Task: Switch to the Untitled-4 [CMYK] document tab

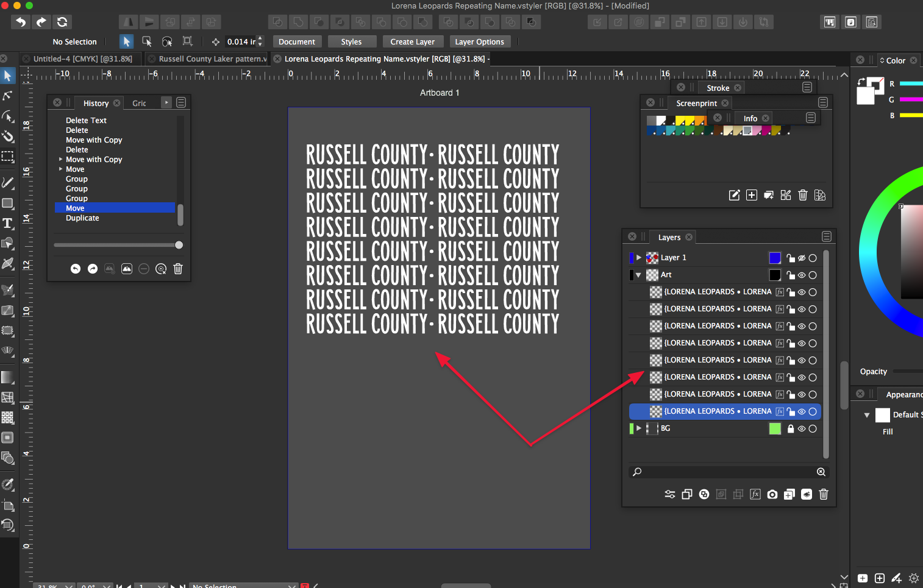Action: (x=82, y=59)
